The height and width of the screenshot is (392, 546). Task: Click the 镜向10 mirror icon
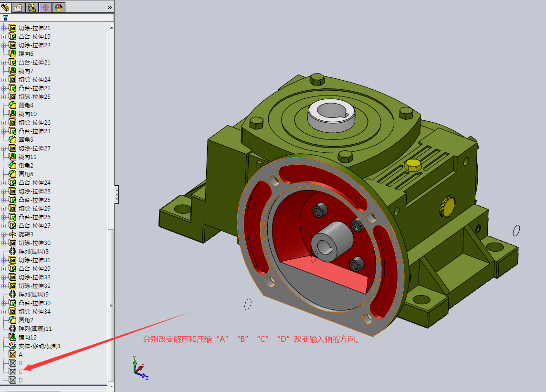pyautogui.click(x=12, y=114)
